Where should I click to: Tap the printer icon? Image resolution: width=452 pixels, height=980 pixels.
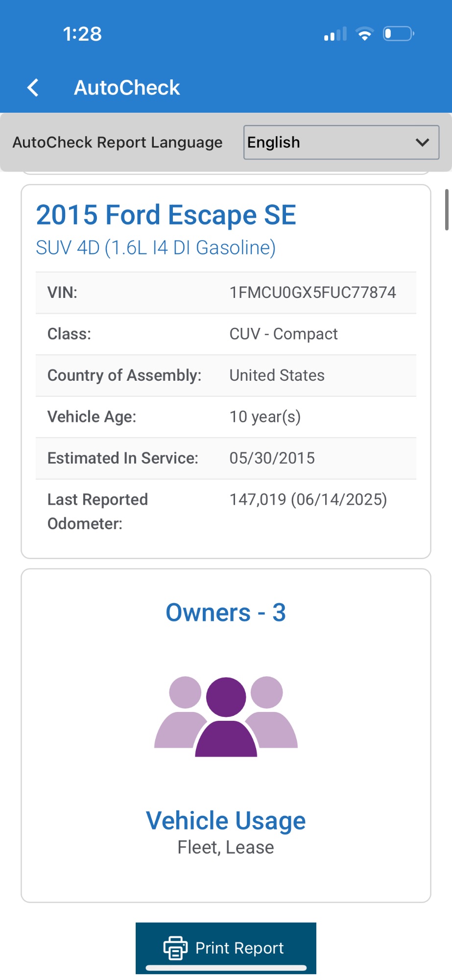click(175, 948)
